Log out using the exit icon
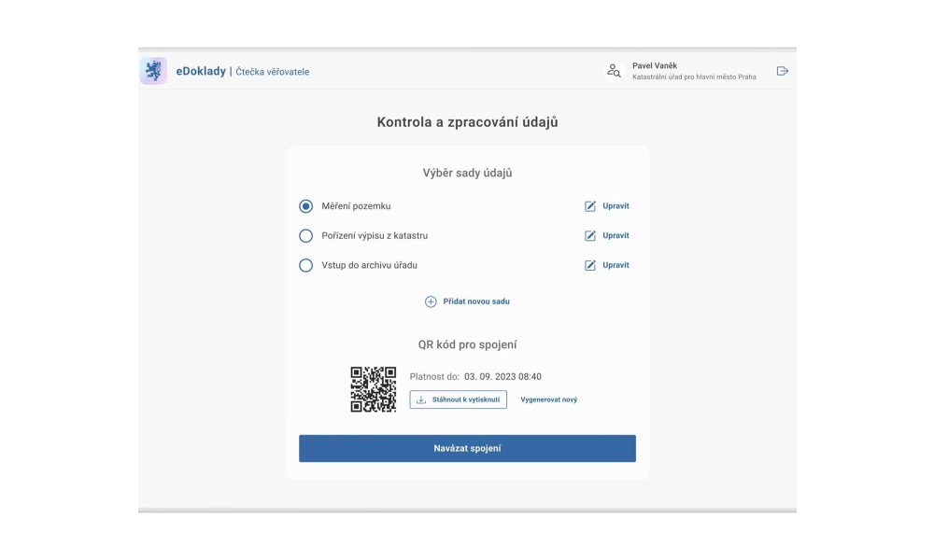This screenshot has width=934, height=560. pyautogui.click(x=782, y=71)
